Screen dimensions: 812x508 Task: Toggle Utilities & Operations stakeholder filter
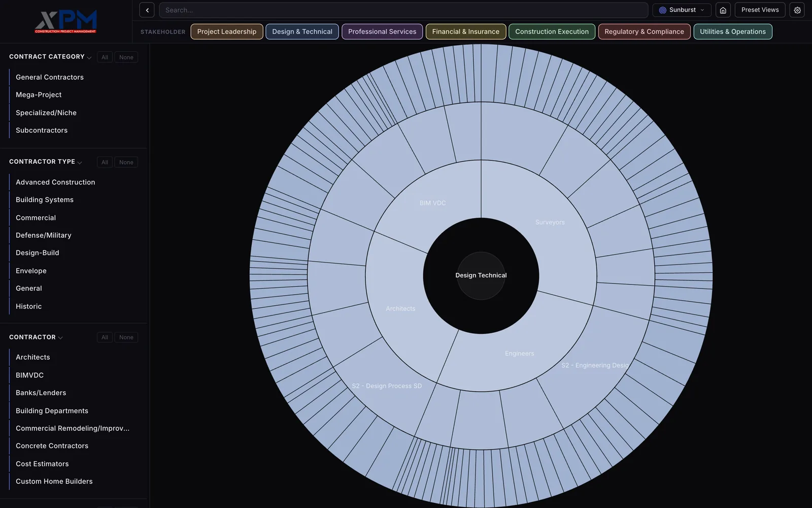[733, 31]
